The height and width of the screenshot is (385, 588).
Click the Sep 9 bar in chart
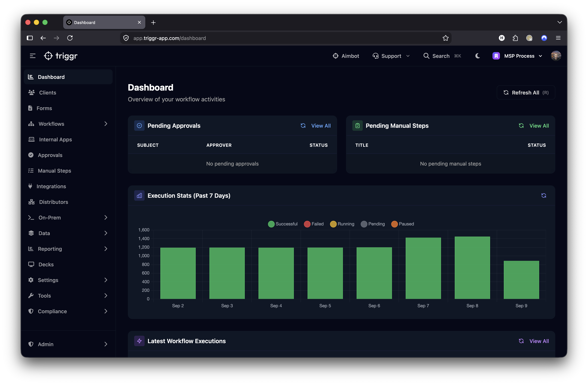coord(521,280)
